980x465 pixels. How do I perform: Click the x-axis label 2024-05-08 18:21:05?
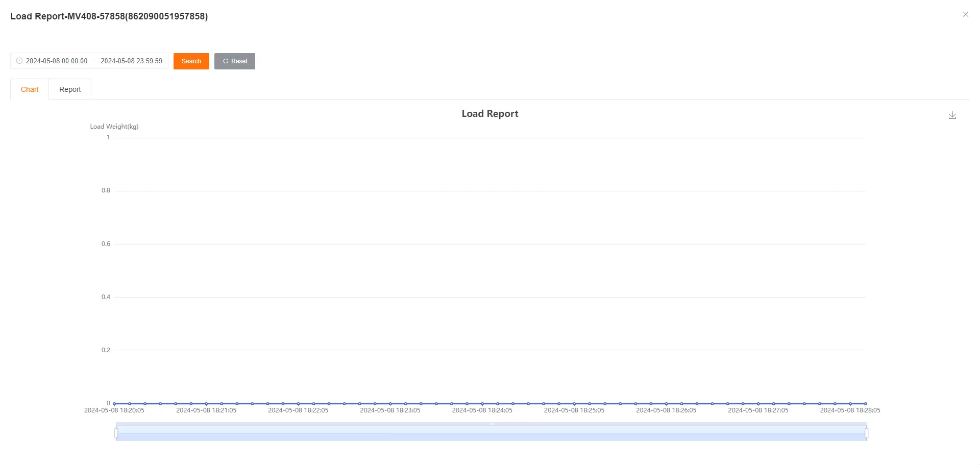(206, 410)
